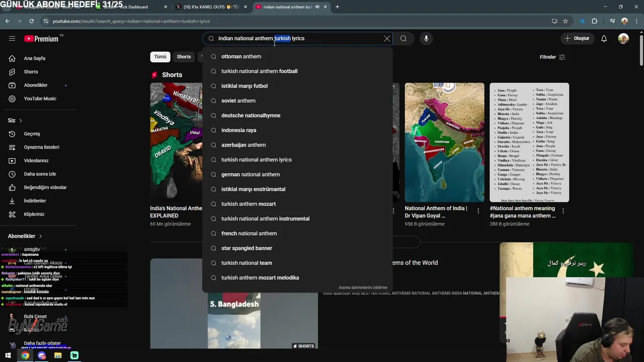Open the notifications bell
Viewport: 644px width, 362px height.
click(604, 39)
